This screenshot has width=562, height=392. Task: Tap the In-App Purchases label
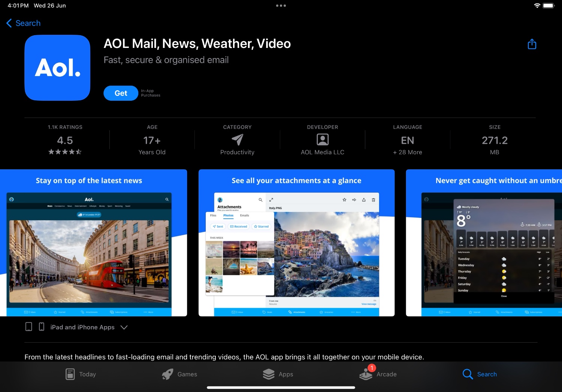pos(151,93)
